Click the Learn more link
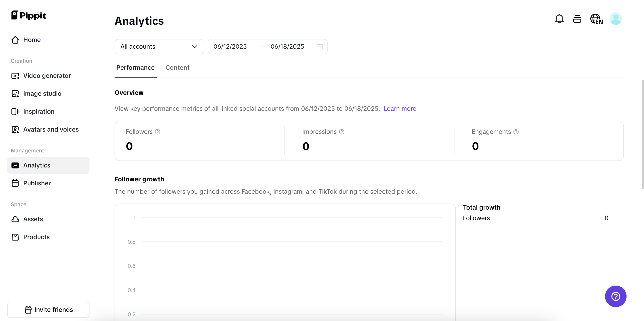644x321 pixels. 400,109
